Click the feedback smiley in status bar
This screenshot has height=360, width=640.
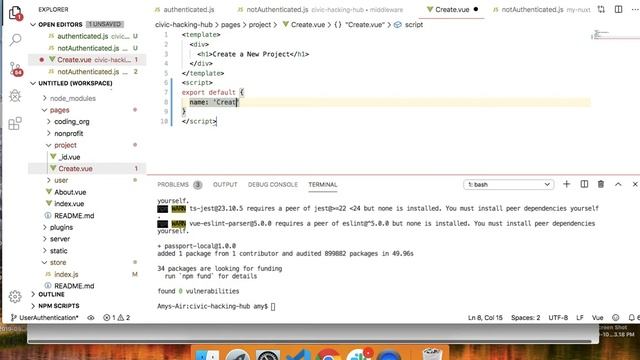616,318
